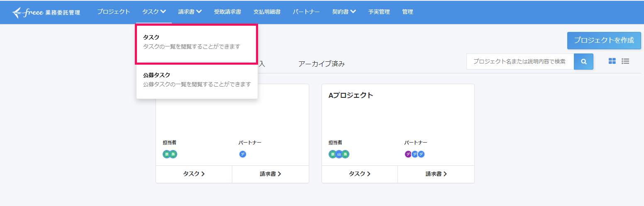Expand the 請求書 navigation dropdown
The width and height of the screenshot is (644, 206).
click(x=190, y=12)
